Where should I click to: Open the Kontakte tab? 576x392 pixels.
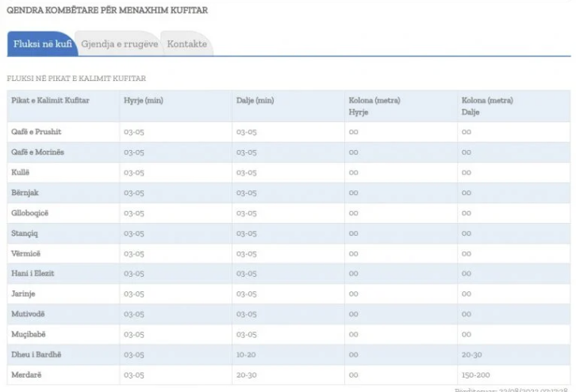click(186, 44)
